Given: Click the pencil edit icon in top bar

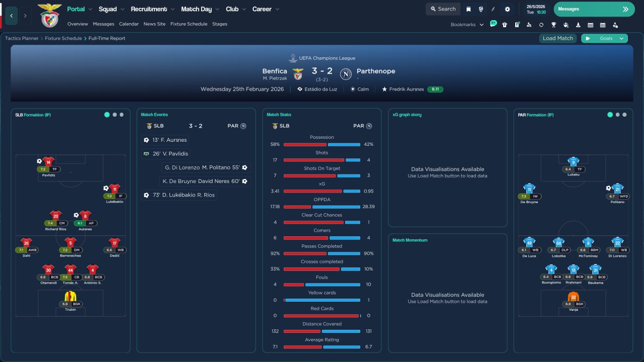Looking at the screenshot, I should [x=494, y=9].
